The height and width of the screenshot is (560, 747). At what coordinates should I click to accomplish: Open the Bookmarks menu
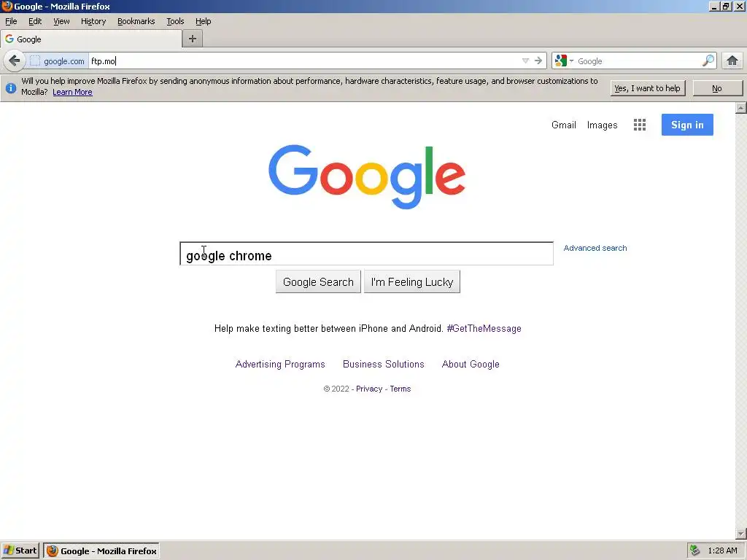pyautogui.click(x=136, y=21)
